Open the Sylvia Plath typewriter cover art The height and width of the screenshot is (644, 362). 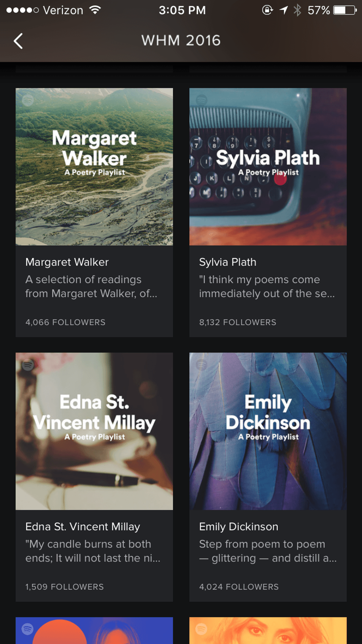[268, 211]
